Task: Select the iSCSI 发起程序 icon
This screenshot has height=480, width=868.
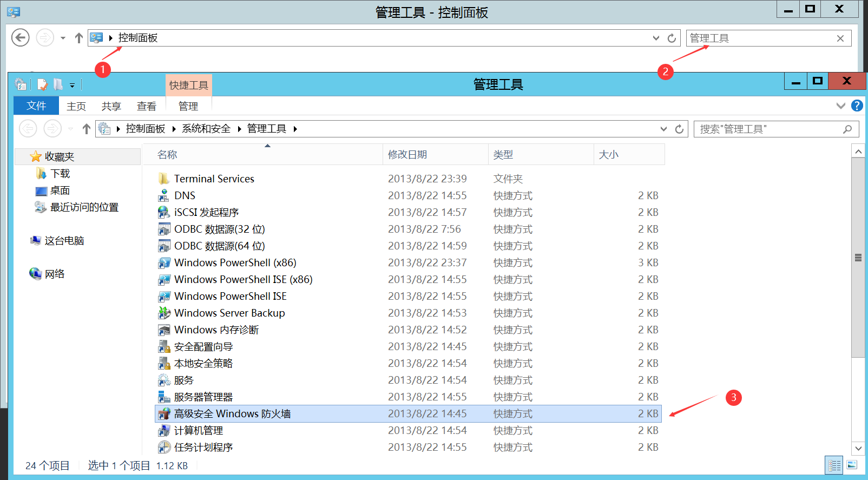Action: pyautogui.click(x=164, y=212)
